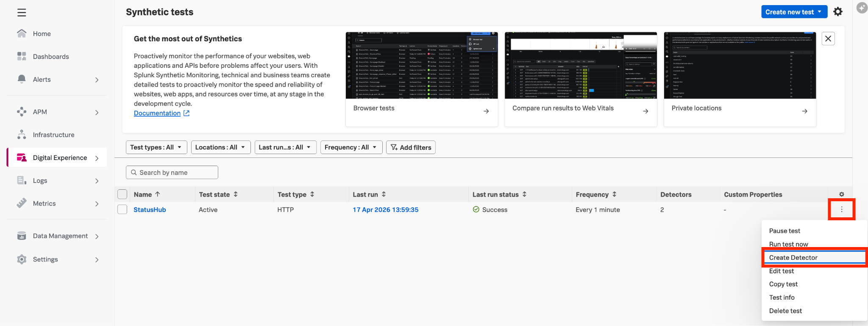Image resolution: width=868 pixels, height=326 pixels.
Task: Open the Browser tests thumbnail
Action: [x=422, y=65]
